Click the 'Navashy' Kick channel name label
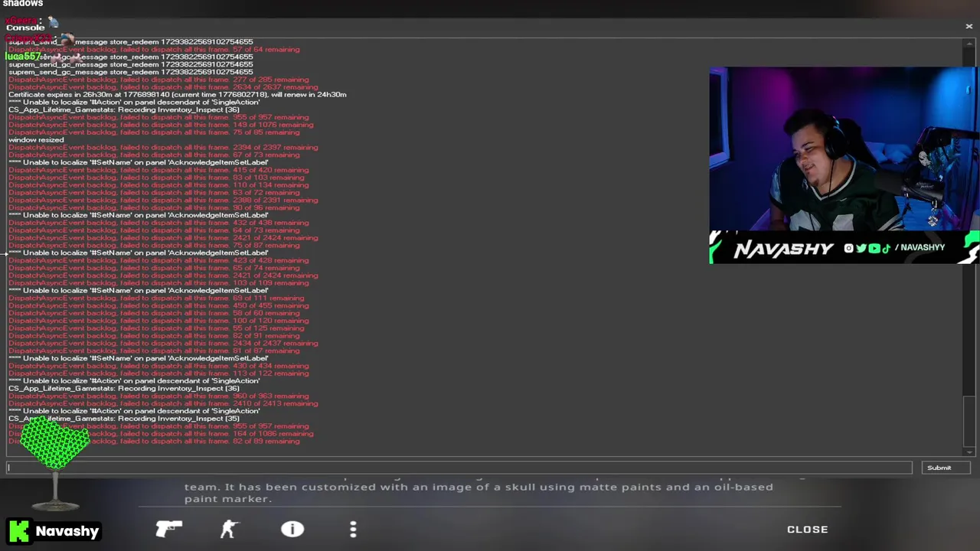Image resolution: width=980 pixels, height=551 pixels. pos(67,531)
